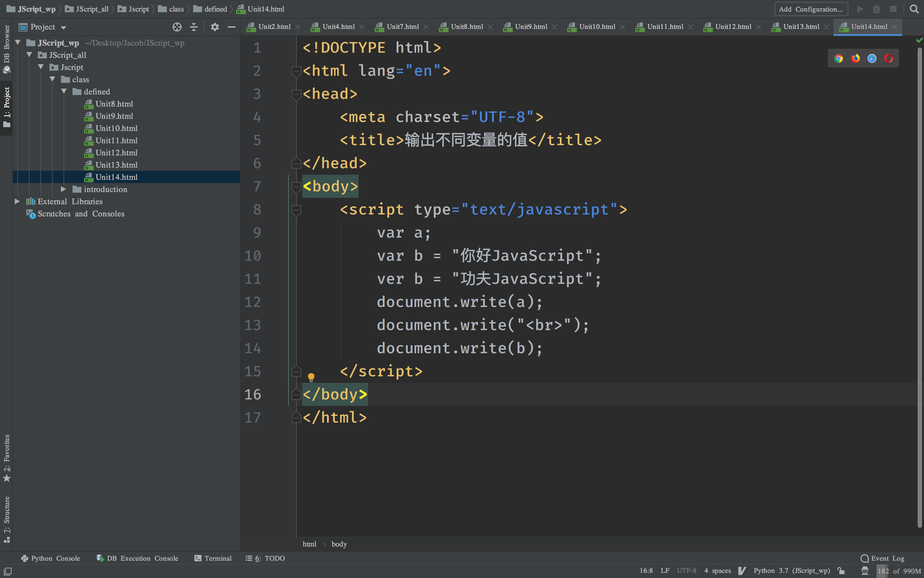This screenshot has height=578, width=924.
Task: Toggle fold marker at closing body line 16
Action: point(296,394)
